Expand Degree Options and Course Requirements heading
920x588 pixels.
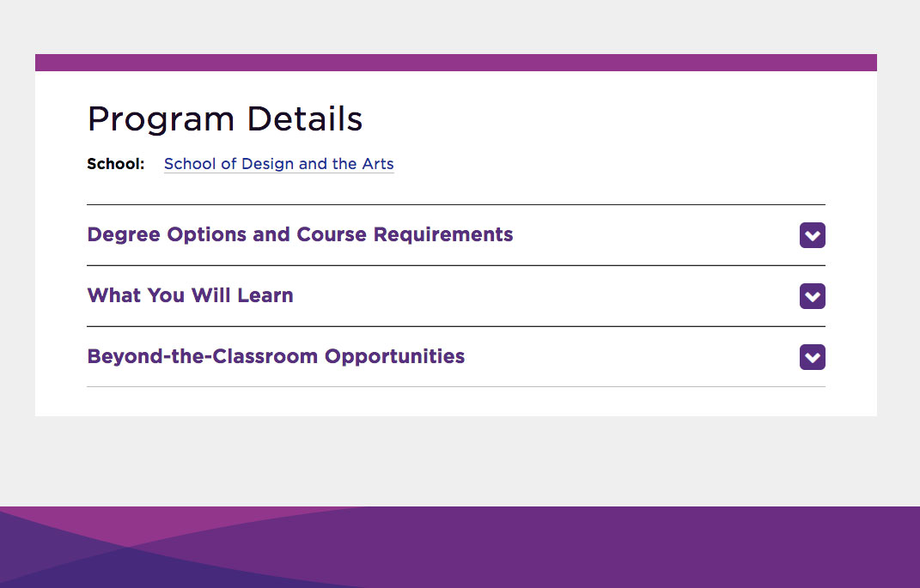[x=300, y=234]
